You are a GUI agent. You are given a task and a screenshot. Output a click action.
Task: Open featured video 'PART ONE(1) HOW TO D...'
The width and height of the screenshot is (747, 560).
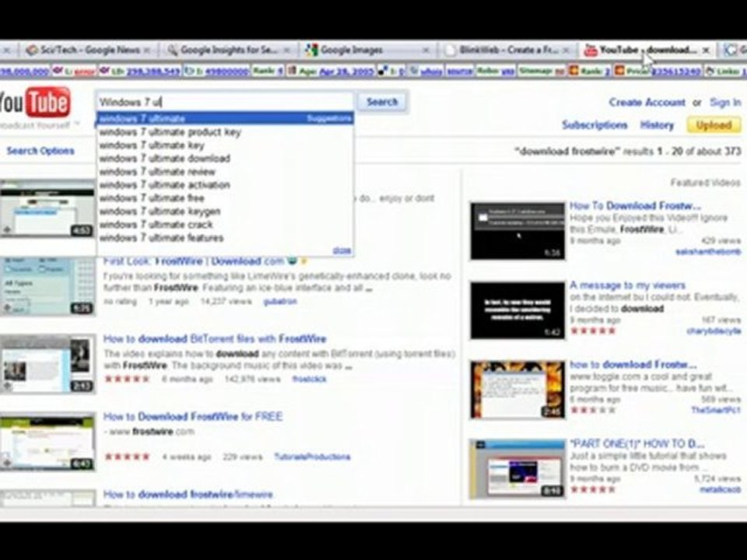(637, 444)
